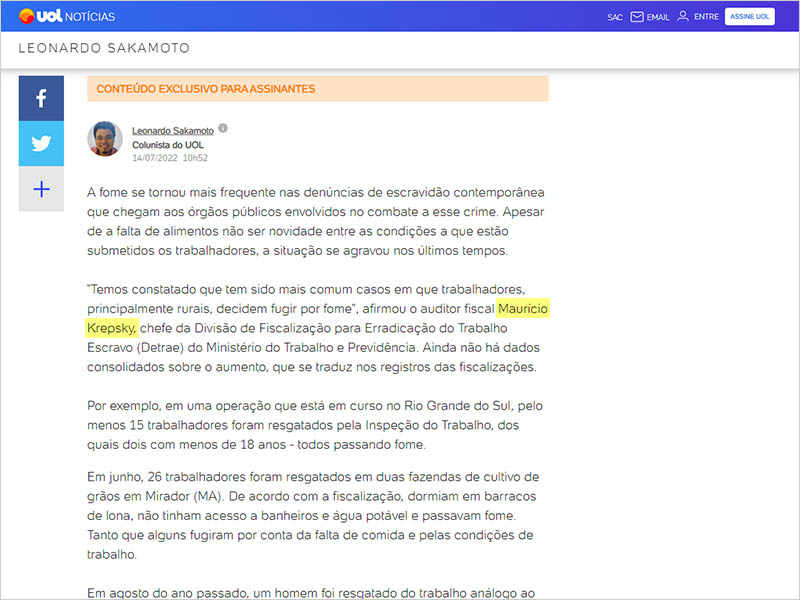Image resolution: width=800 pixels, height=600 pixels.
Task: Click the ENTRE login link
Action: pyautogui.click(x=706, y=17)
